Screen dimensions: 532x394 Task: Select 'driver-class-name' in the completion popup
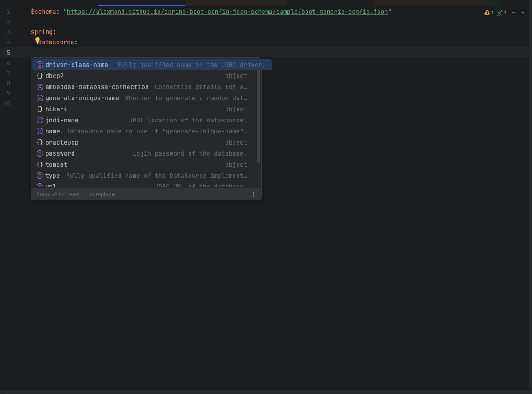[x=77, y=65]
